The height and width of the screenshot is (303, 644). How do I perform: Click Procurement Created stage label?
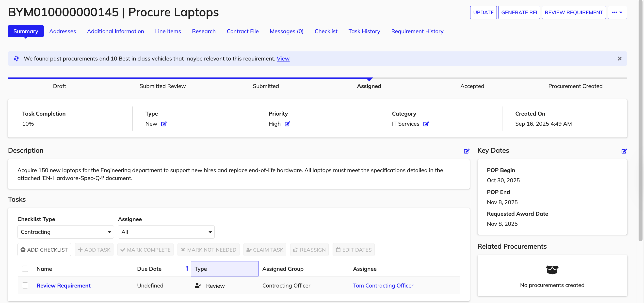[575, 86]
